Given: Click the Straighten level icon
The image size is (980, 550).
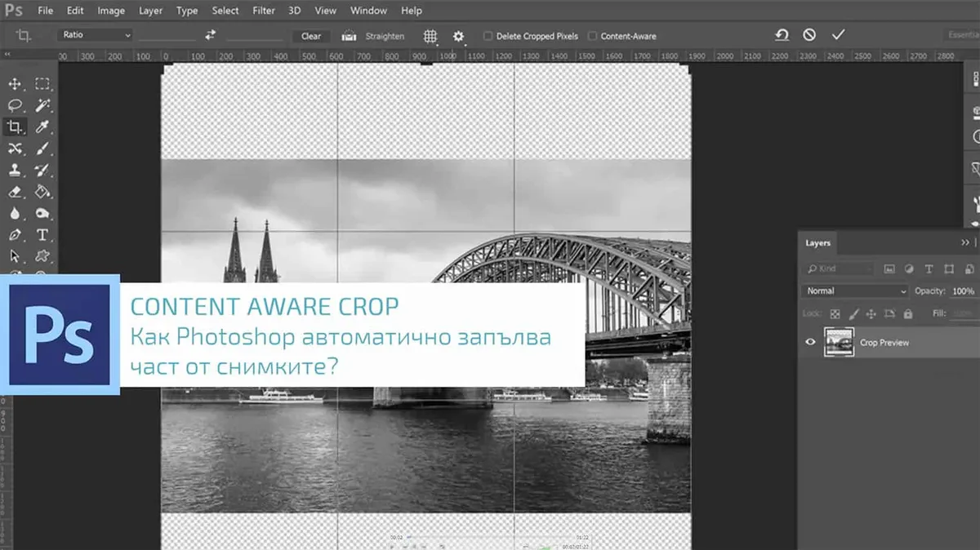Looking at the screenshot, I should [x=350, y=36].
